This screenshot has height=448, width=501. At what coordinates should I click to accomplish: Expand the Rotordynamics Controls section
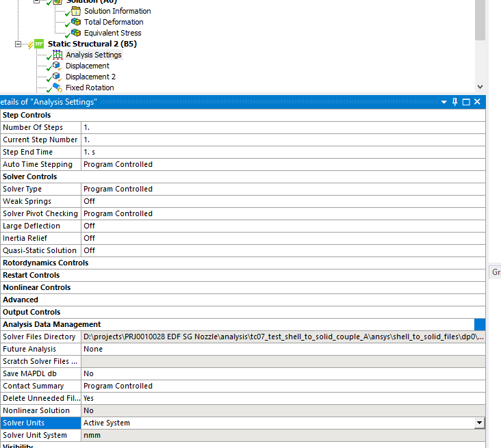[x=45, y=263]
